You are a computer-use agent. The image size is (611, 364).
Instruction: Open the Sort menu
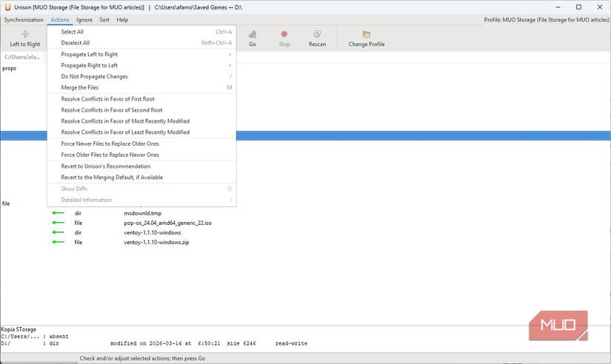click(x=104, y=20)
